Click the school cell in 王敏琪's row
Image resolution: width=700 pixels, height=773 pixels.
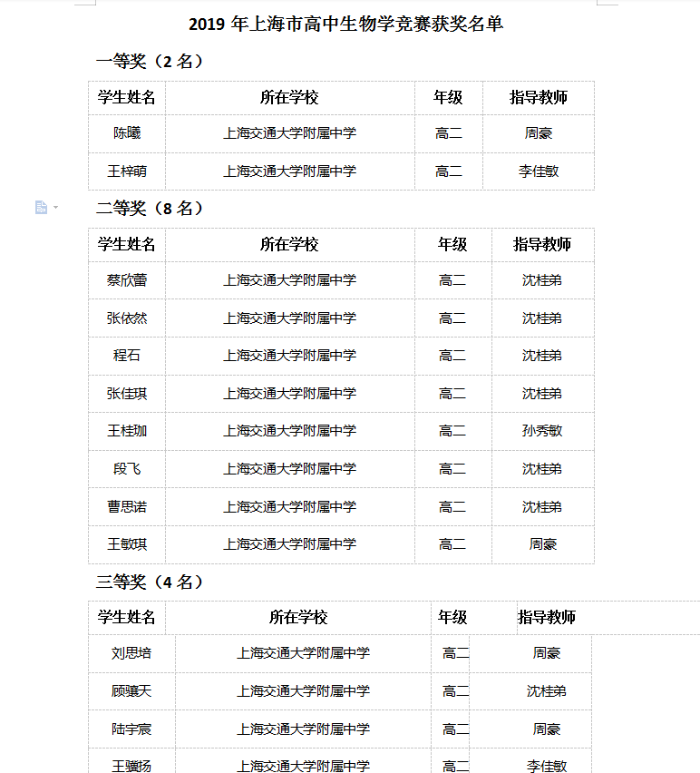(289, 544)
